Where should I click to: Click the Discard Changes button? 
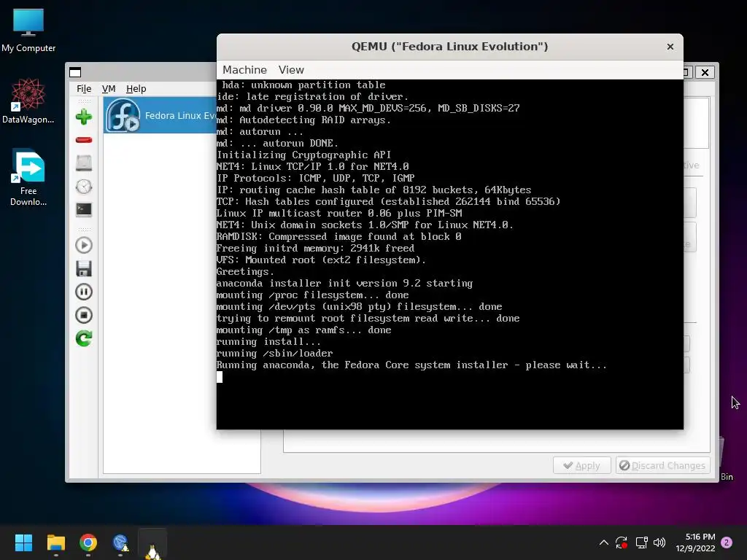(x=662, y=465)
